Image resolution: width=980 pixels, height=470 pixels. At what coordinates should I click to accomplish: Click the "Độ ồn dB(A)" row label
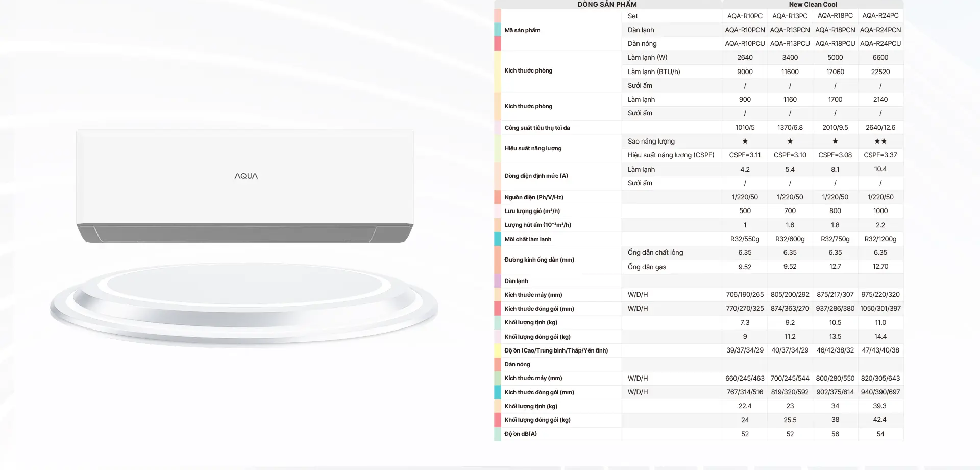[x=521, y=434]
